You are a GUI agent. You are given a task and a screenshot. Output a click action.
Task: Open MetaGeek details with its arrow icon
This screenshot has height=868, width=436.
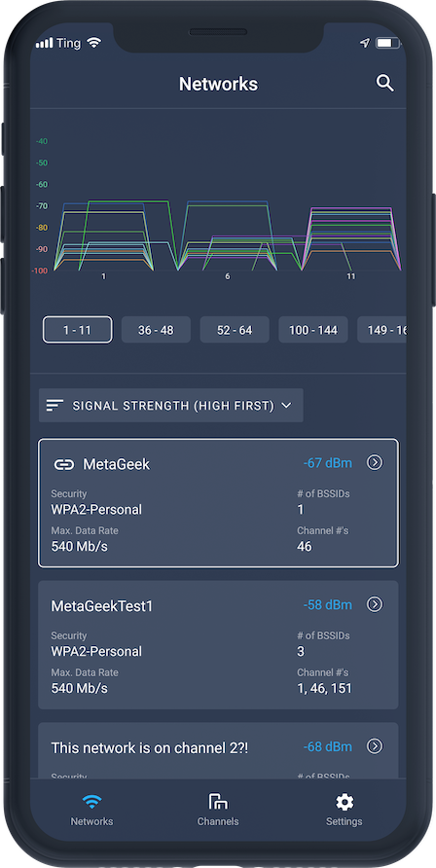point(375,462)
